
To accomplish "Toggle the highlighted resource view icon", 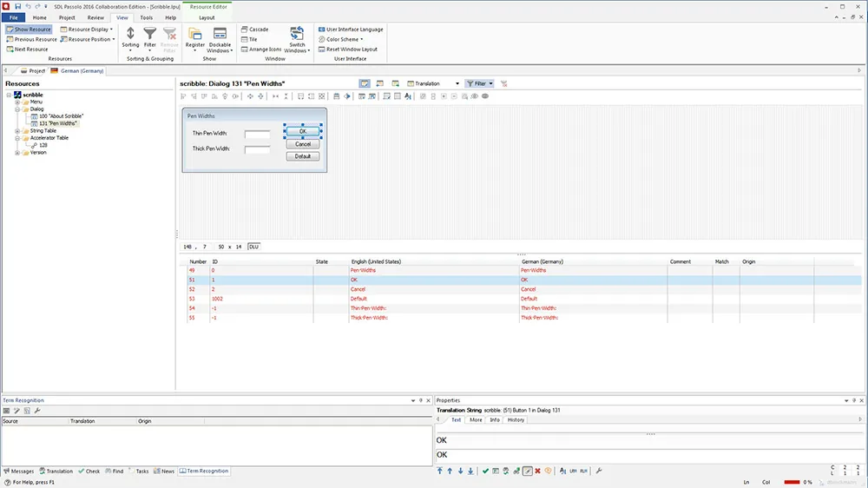I will [365, 83].
